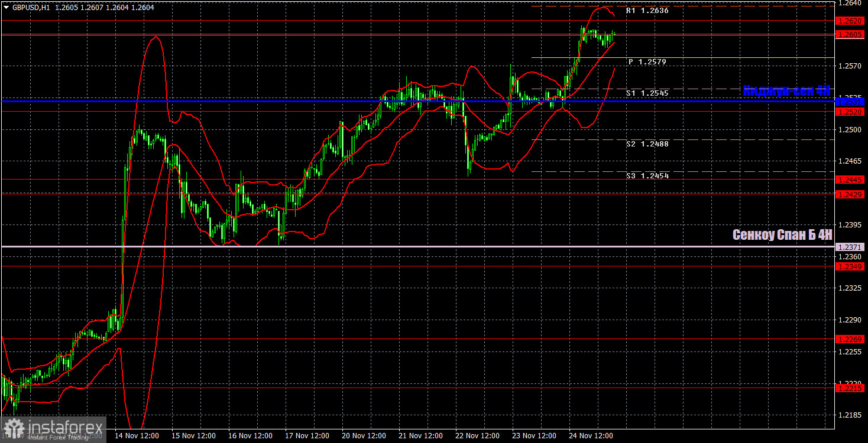Image resolution: width=868 pixels, height=443 pixels.
Task: Click the 1.2371 Senkou Span price tag
Action: coord(851,247)
